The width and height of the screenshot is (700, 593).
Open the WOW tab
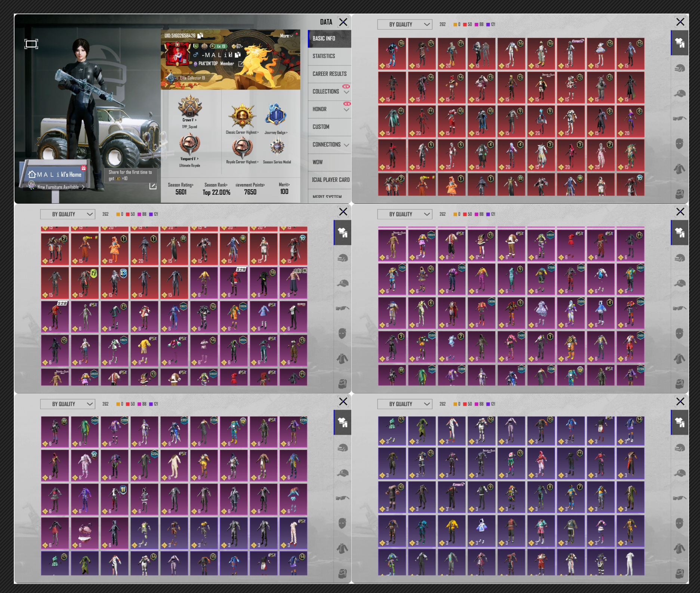[330, 162]
